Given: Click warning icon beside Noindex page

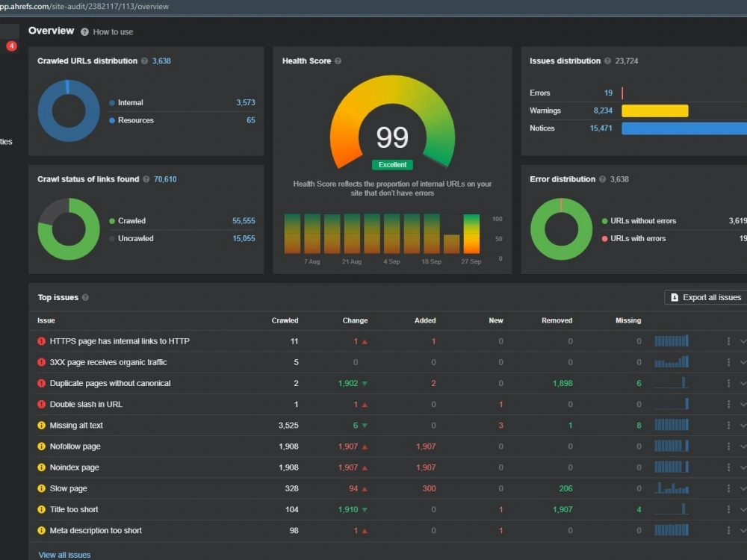Looking at the screenshot, I should (x=41, y=467).
